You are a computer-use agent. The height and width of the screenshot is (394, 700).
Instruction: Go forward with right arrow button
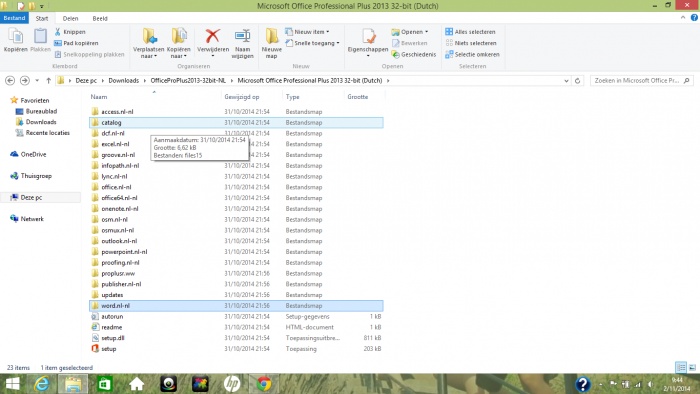click(x=25, y=80)
